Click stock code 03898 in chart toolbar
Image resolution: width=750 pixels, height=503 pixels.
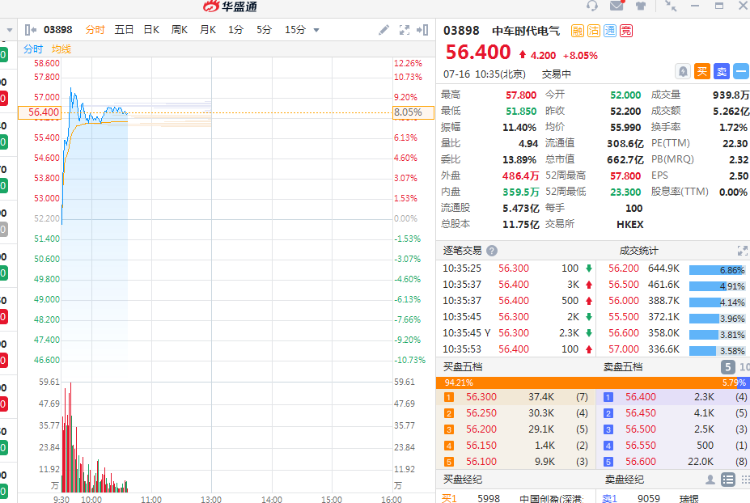tap(58, 30)
